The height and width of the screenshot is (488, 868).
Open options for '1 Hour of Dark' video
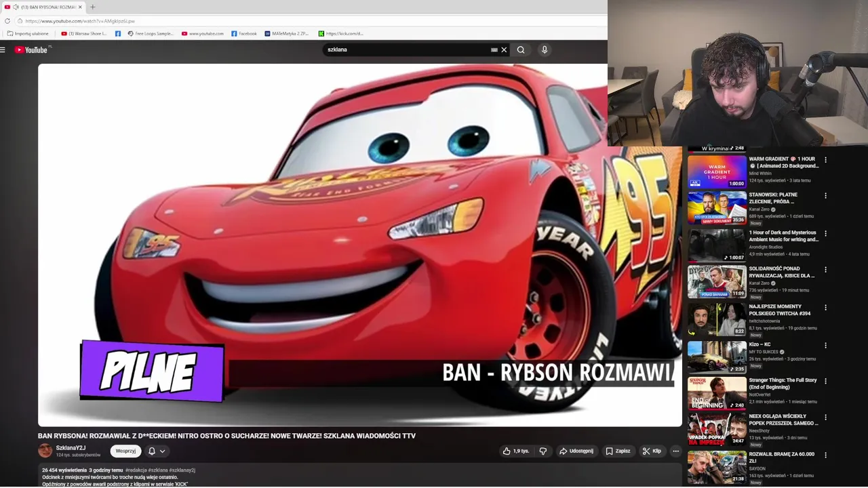click(825, 234)
